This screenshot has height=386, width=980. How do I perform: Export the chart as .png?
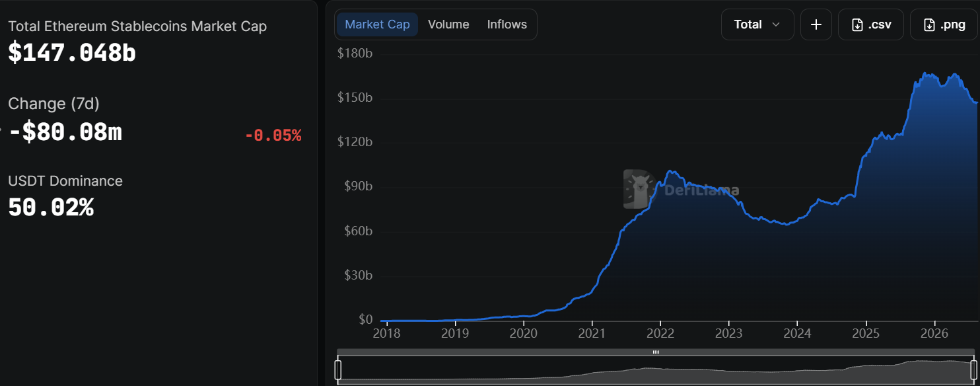pos(943,24)
